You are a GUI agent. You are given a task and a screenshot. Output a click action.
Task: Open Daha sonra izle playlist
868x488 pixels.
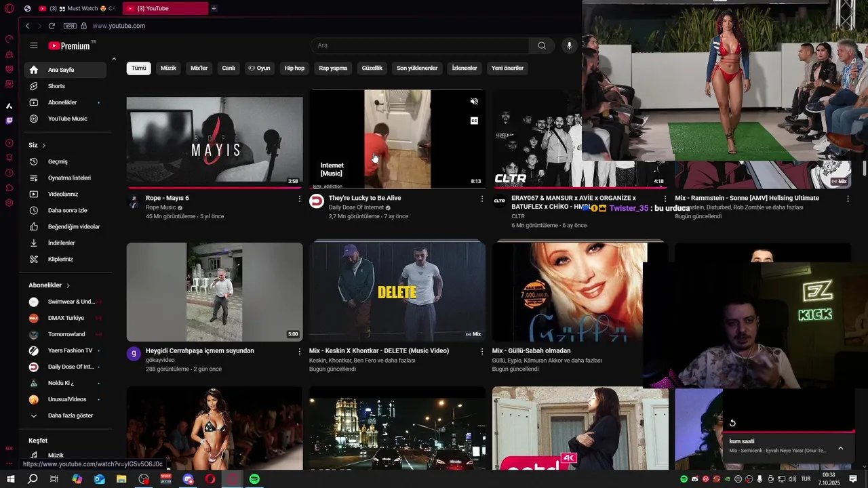point(64,210)
